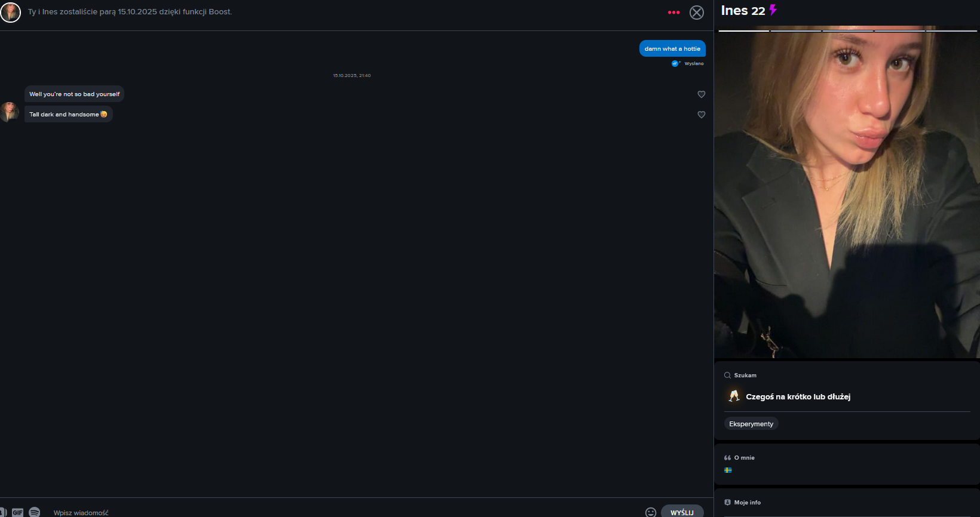Open the Spotify song sharing icon

pyautogui.click(x=35, y=512)
